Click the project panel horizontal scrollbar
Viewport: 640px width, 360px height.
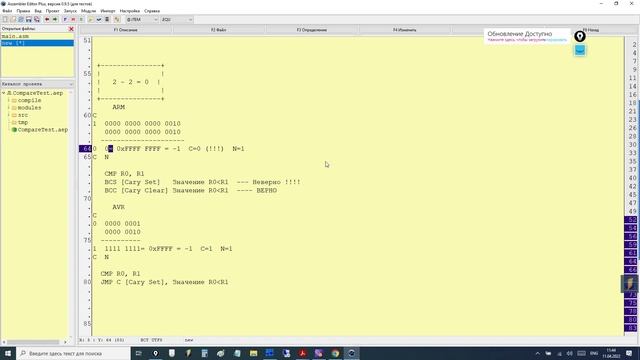click(34, 342)
